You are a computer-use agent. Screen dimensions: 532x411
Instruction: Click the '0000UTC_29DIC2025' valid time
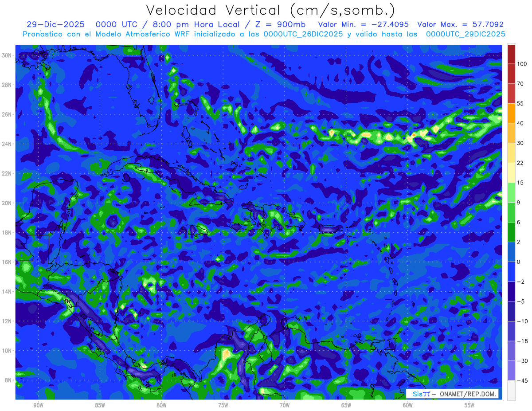click(x=465, y=34)
